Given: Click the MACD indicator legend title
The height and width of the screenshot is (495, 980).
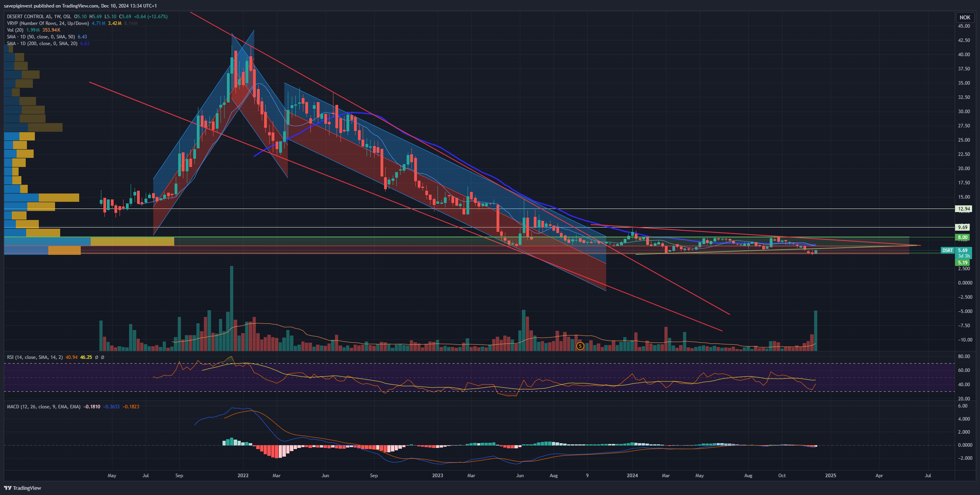Looking at the screenshot, I should click(44, 407).
